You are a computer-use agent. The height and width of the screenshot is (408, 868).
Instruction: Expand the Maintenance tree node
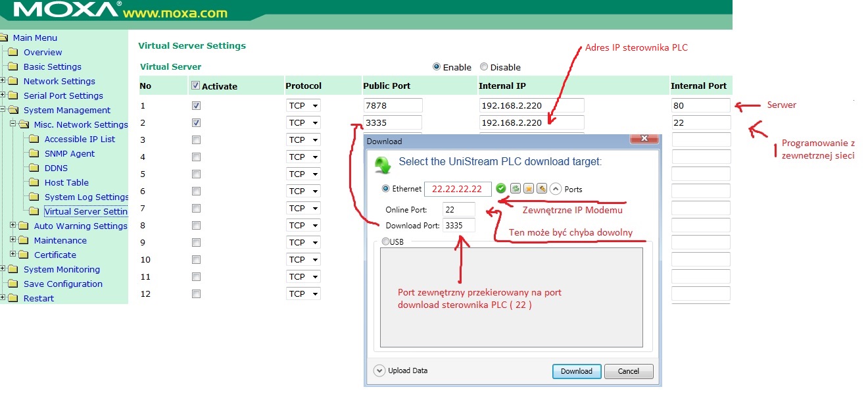click(x=13, y=240)
